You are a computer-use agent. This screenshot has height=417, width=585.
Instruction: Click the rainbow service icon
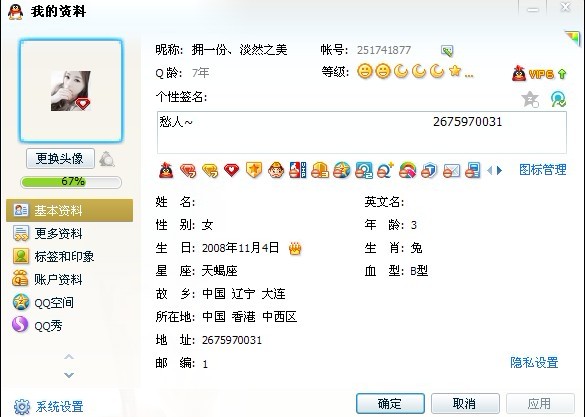click(407, 170)
